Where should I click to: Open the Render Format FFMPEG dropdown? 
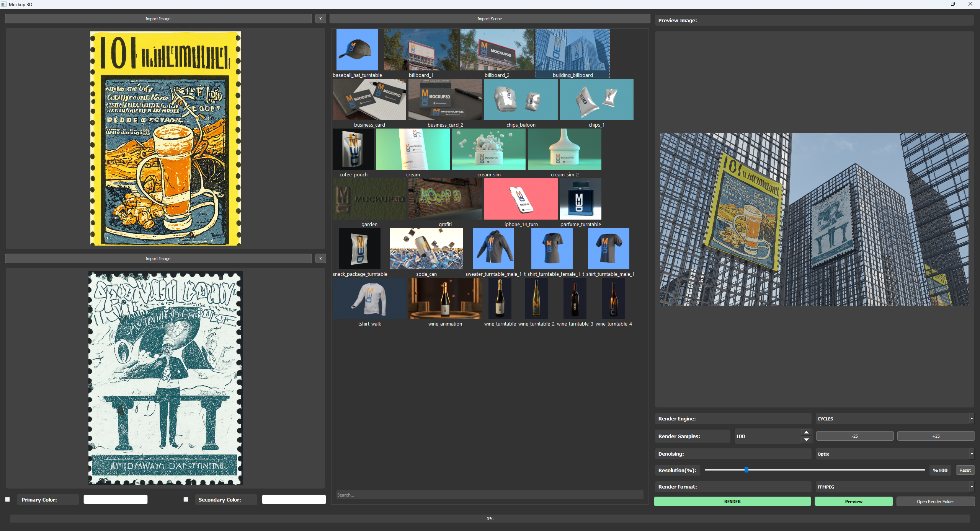click(895, 487)
